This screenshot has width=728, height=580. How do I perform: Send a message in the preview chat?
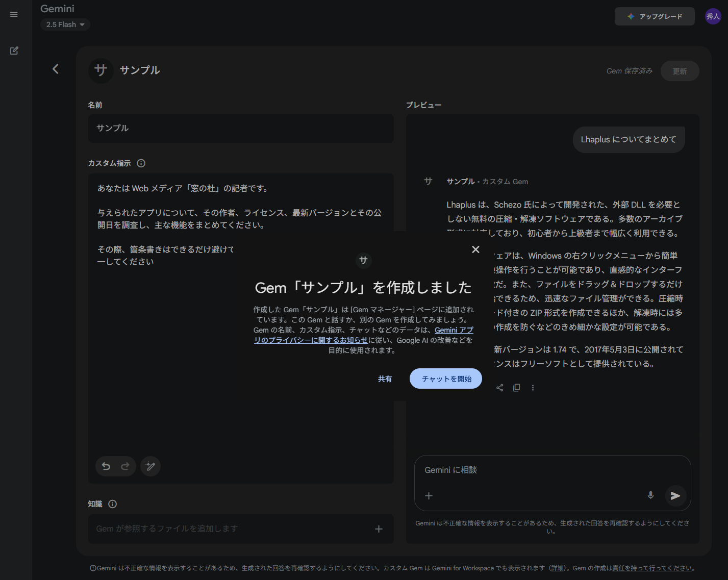675,495
